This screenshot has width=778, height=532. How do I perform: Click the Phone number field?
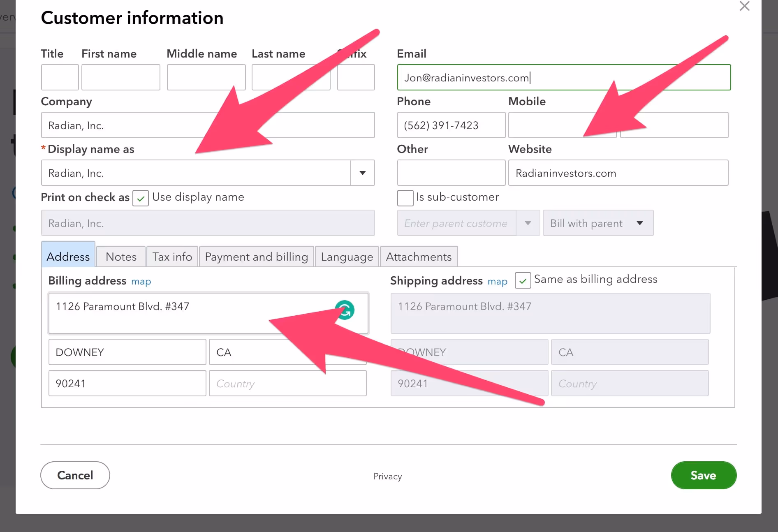(x=451, y=125)
